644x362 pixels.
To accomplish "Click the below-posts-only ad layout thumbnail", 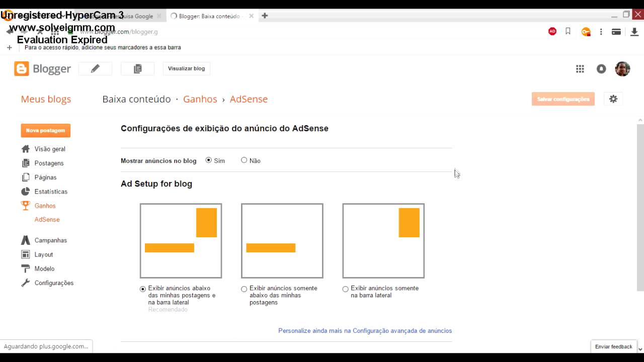I will click(x=282, y=241).
